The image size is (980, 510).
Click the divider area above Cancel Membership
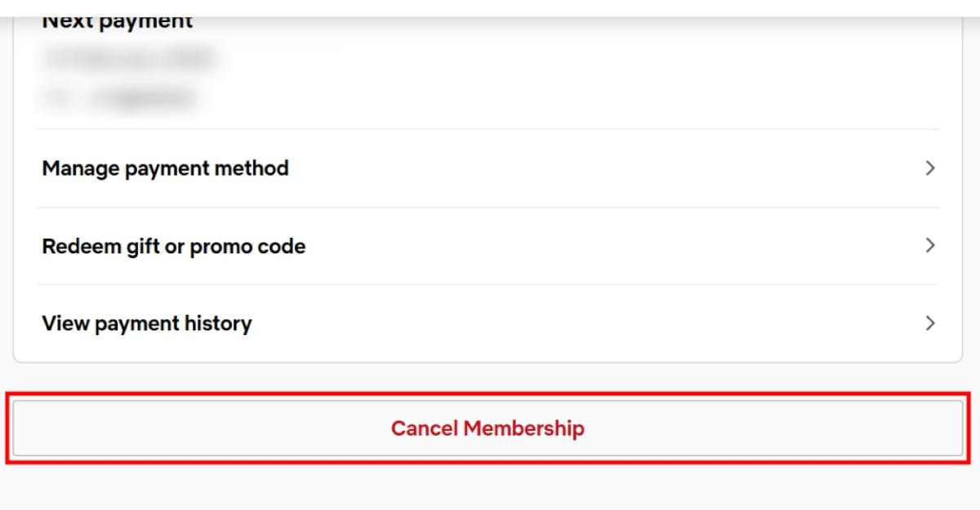pos(490,376)
